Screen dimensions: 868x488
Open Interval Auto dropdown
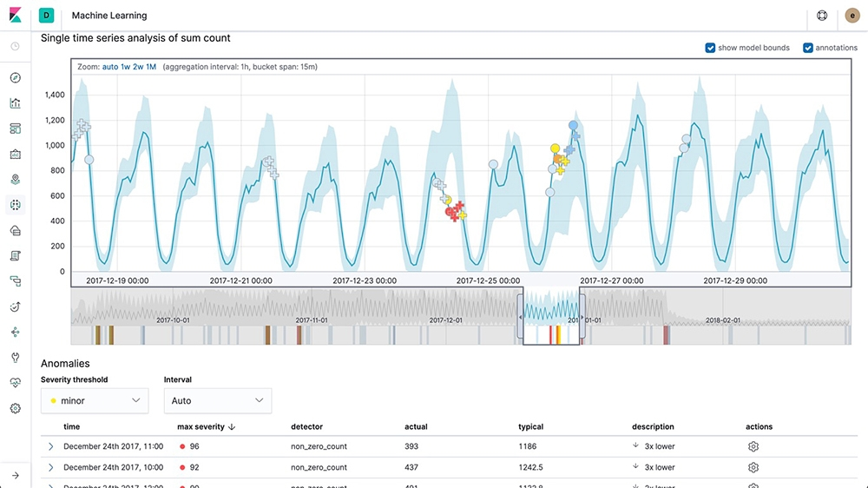point(218,400)
